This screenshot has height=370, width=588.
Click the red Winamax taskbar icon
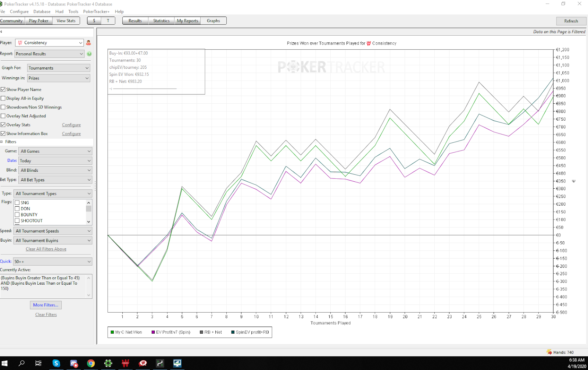[125, 363]
